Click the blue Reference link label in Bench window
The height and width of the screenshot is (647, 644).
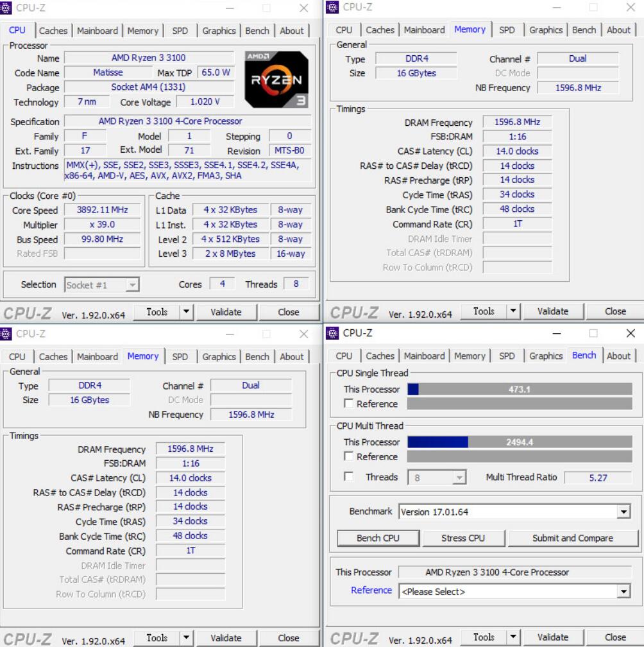pyautogui.click(x=371, y=590)
